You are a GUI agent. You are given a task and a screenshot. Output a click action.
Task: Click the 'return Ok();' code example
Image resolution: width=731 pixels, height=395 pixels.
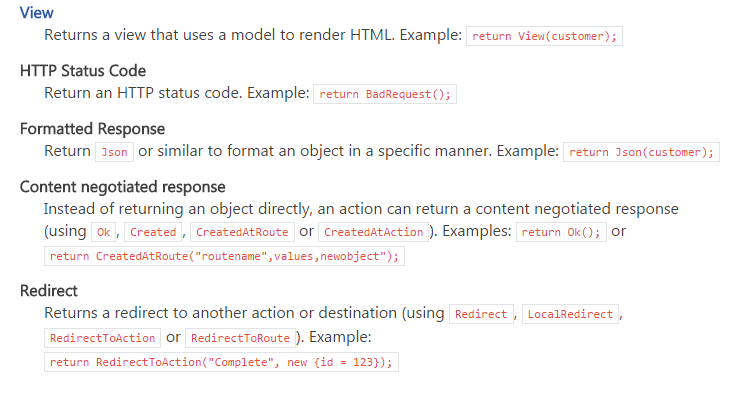(561, 232)
